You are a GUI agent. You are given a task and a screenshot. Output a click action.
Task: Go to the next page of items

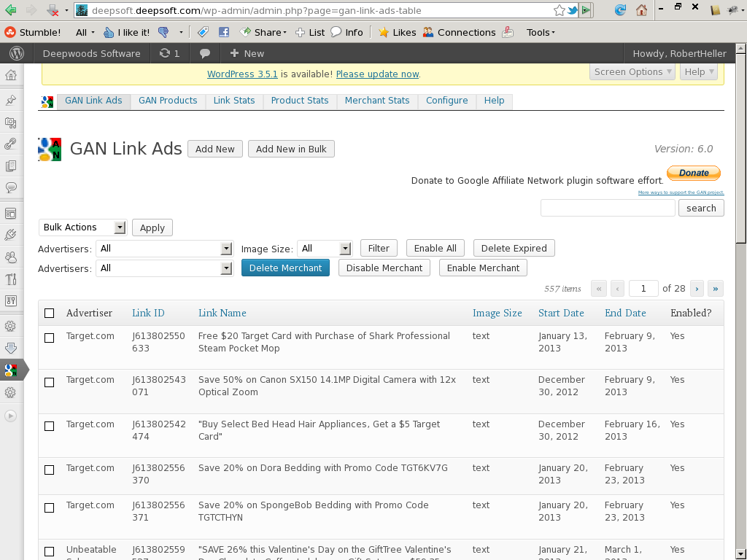[x=697, y=289]
